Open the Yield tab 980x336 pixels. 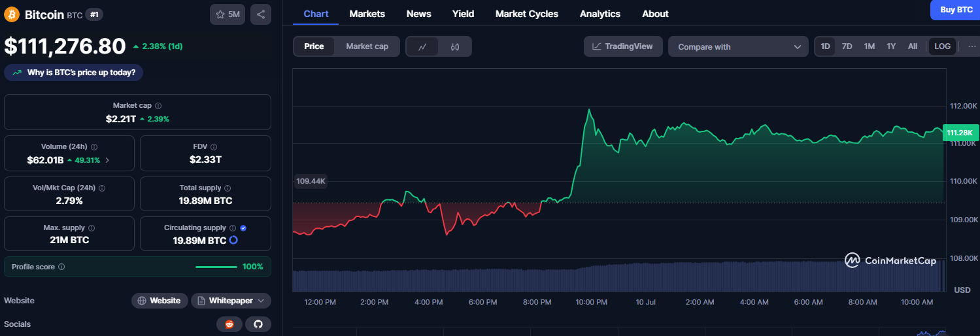pos(463,14)
